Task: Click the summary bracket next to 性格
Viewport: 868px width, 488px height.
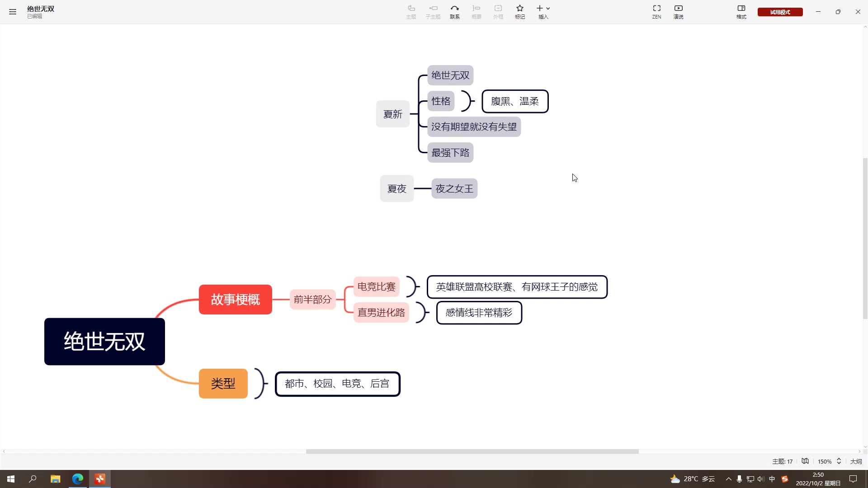Action: tap(467, 101)
